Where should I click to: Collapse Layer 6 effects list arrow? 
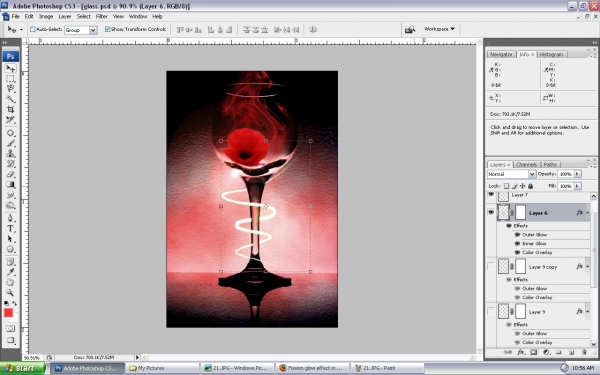pyautogui.click(x=587, y=213)
